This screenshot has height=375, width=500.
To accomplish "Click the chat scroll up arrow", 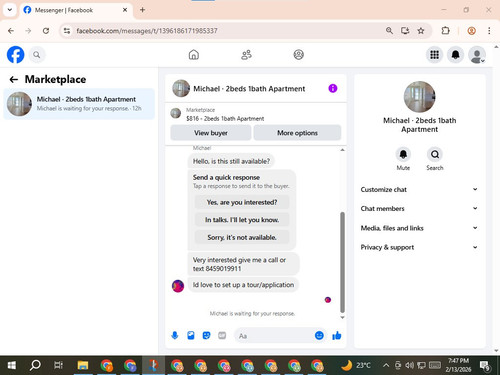I will [342, 150].
